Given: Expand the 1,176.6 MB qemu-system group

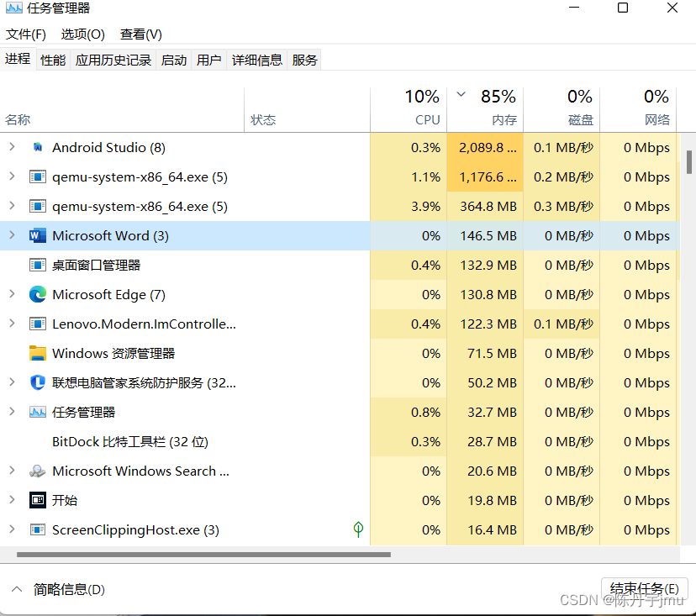Looking at the screenshot, I should [12, 176].
